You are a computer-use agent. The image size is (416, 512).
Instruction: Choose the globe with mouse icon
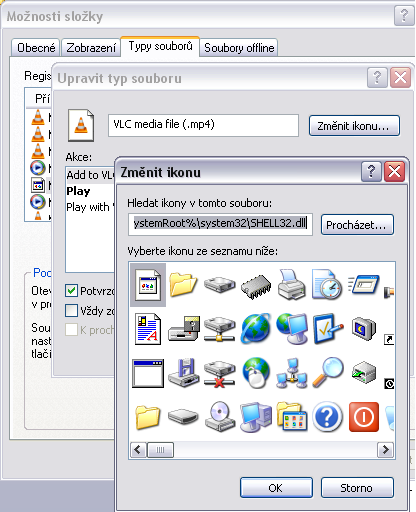(x=256, y=373)
